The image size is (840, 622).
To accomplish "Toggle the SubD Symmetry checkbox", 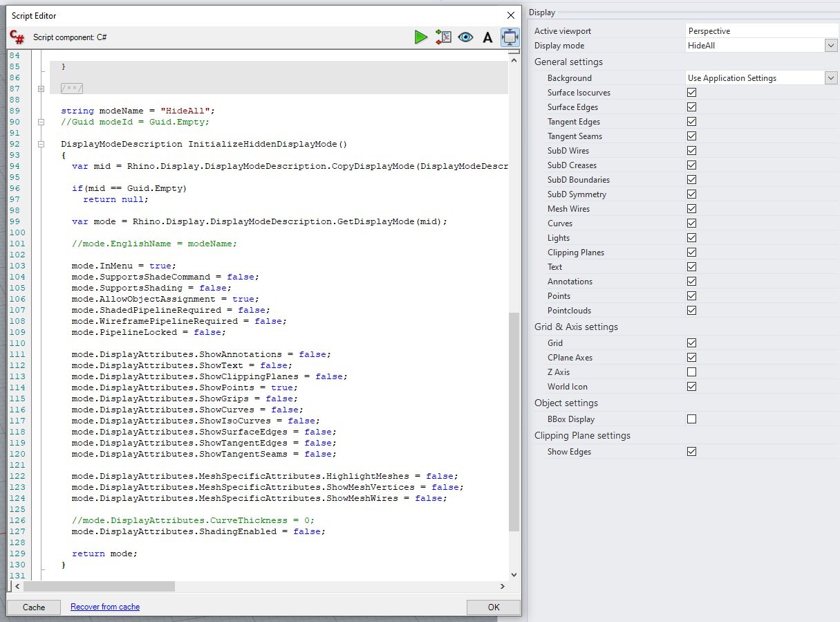I will click(691, 194).
